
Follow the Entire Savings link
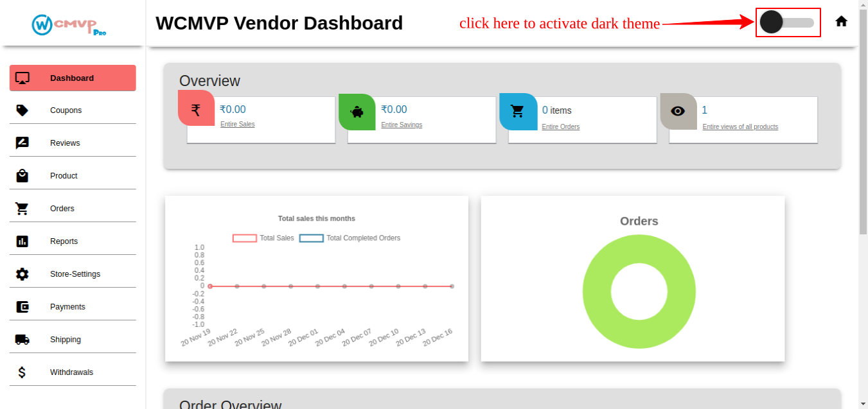(402, 125)
